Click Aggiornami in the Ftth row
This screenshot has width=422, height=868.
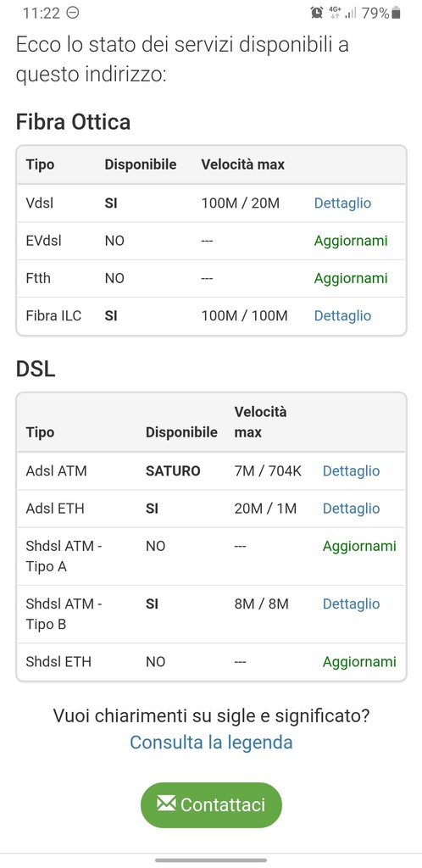pyautogui.click(x=351, y=278)
